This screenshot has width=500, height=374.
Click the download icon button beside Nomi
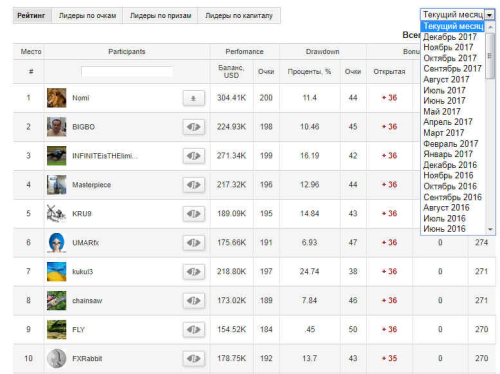(x=194, y=98)
